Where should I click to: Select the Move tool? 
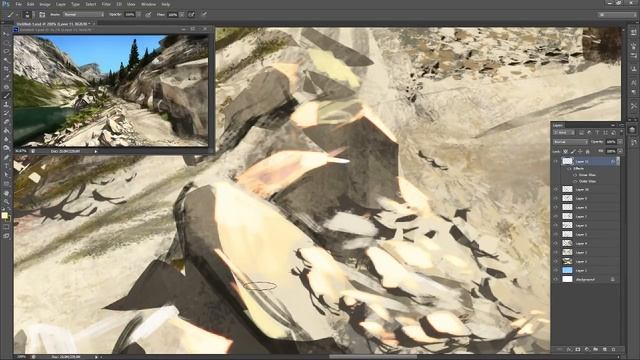coord(6,33)
